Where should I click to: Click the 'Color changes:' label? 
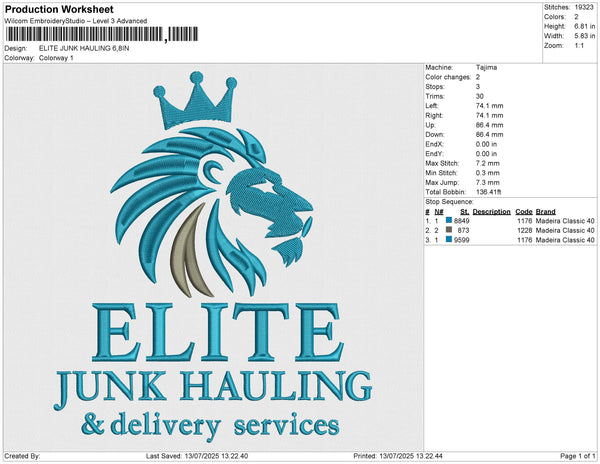point(448,77)
